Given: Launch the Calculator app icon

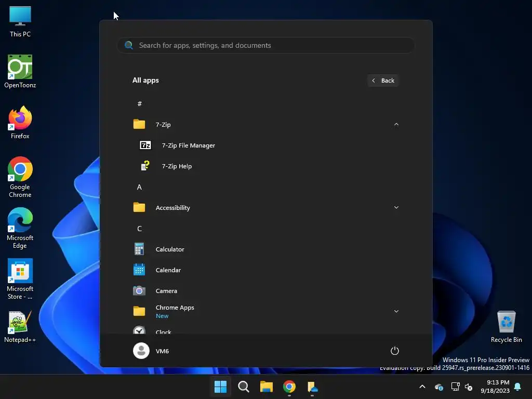Looking at the screenshot, I should 139,249.
